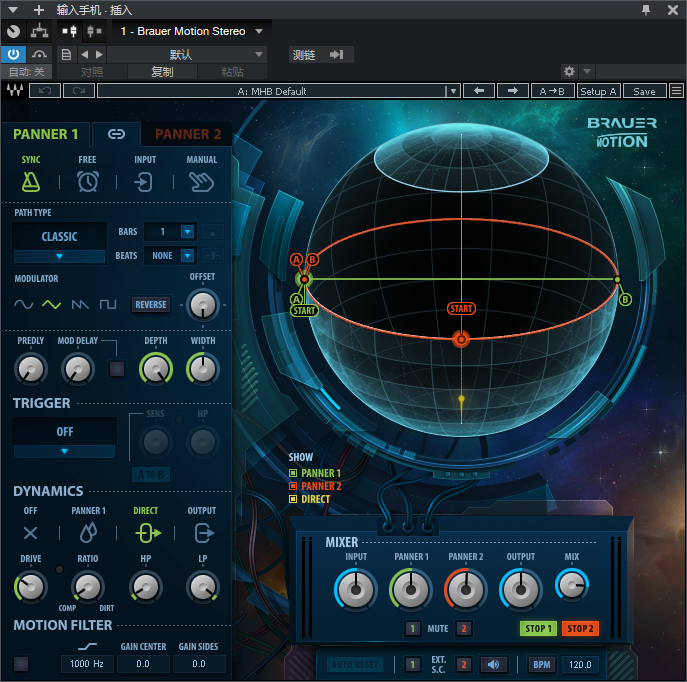Choose the triangle wave modulator shape
The image size is (687, 682).
52,304
